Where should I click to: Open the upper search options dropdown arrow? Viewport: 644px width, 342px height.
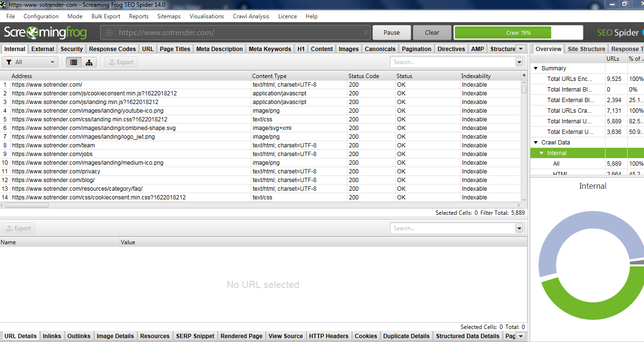[519, 62]
